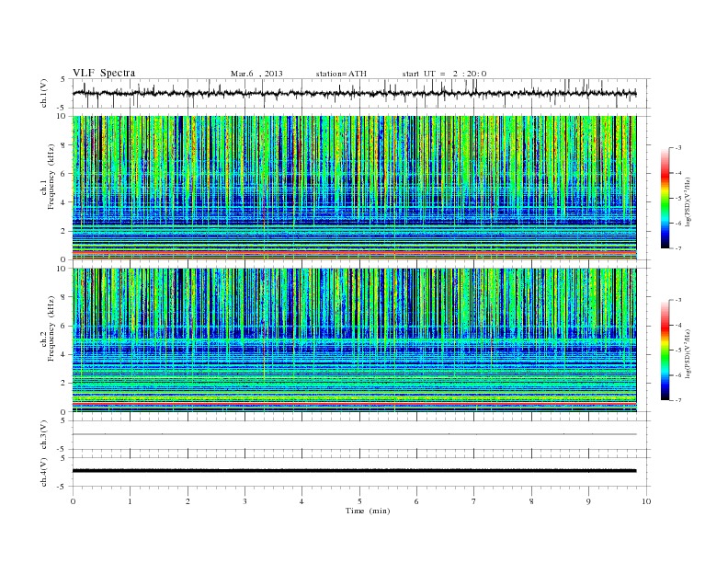Click the upper PSD color scale bar
Screen dimensions: 728x563
[x=665, y=198]
